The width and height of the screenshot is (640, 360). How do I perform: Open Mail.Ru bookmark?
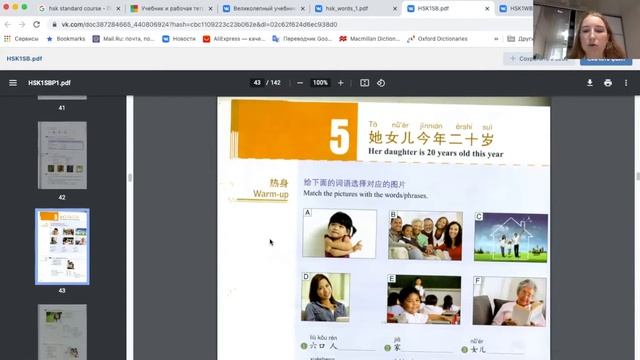click(124, 39)
